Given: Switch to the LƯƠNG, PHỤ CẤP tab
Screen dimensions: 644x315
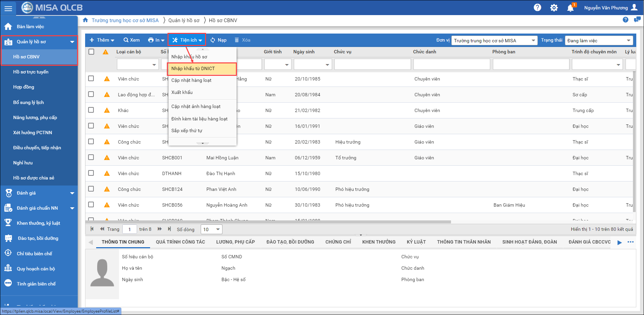Looking at the screenshot, I should point(235,242).
